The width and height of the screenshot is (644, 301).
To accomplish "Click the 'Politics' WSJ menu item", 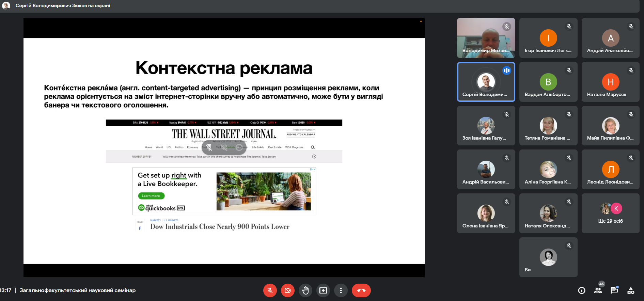I will (x=179, y=147).
